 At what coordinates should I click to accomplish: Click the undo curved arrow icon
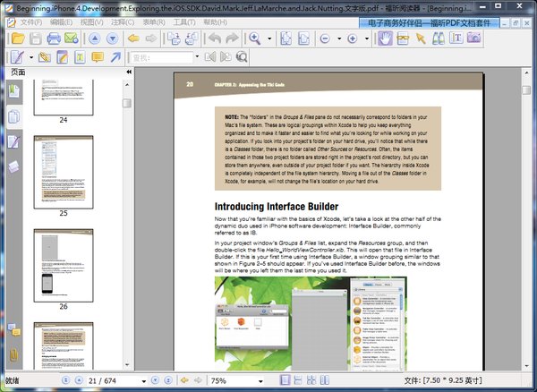point(215,38)
